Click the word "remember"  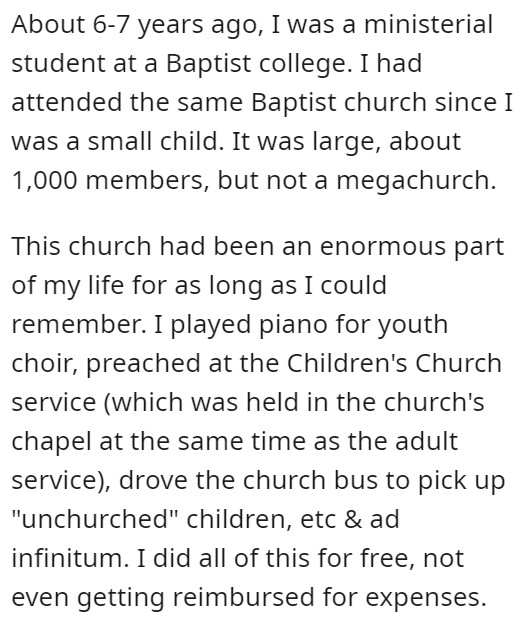pyautogui.click(x=76, y=324)
